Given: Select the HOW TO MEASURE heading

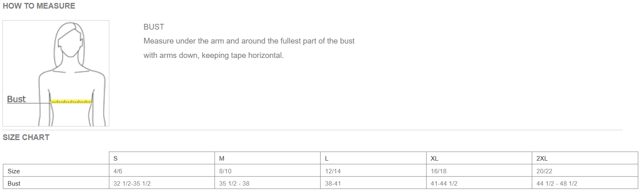Looking at the screenshot, I should (x=39, y=6).
